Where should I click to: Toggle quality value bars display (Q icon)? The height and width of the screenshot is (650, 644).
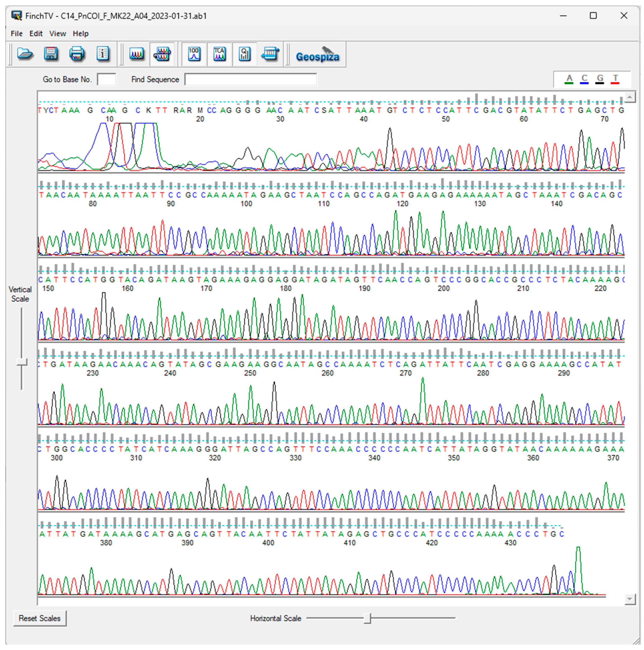click(x=245, y=54)
